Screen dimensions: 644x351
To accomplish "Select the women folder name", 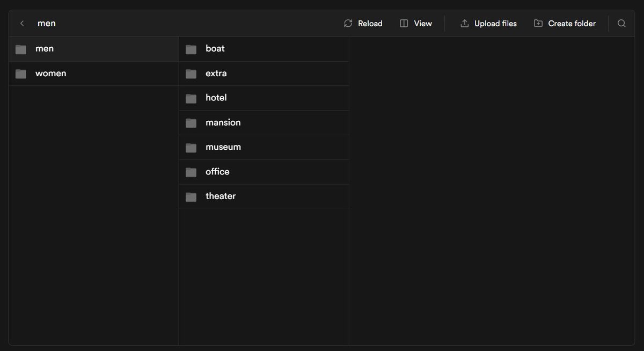I will [51, 73].
